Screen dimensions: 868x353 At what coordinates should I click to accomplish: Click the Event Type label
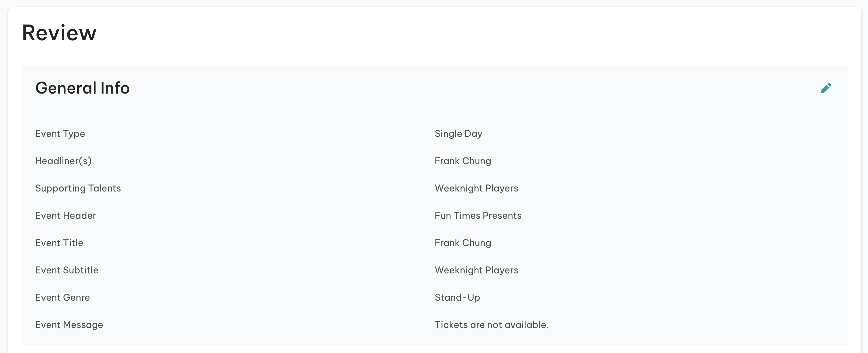coord(60,134)
